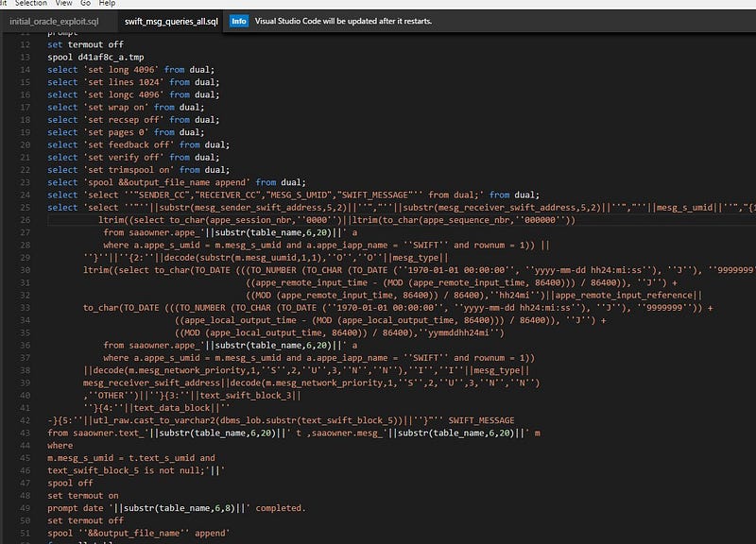Click the 'set long 4096' string

[x=121, y=69]
